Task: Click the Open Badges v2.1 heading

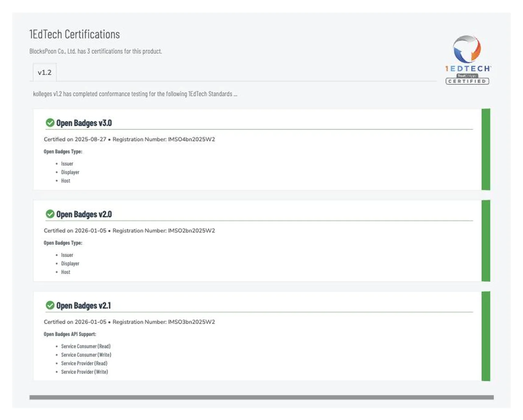Action: point(84,306)
